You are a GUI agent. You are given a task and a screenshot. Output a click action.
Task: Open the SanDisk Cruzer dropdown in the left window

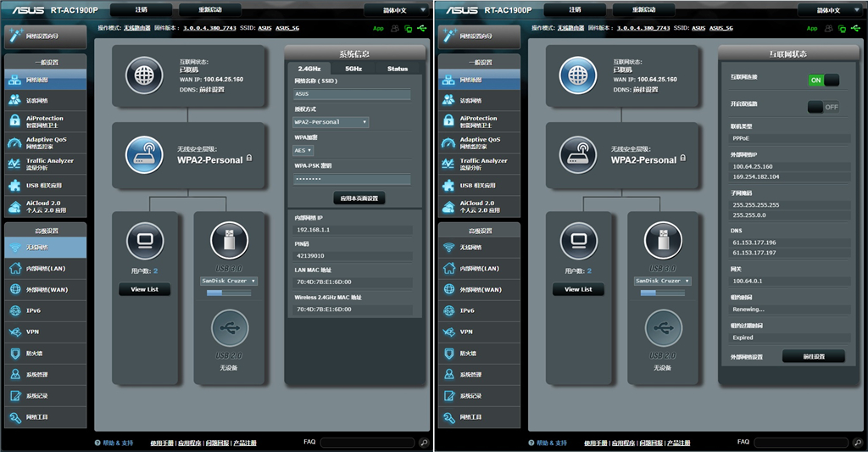(x=229, y=281)
